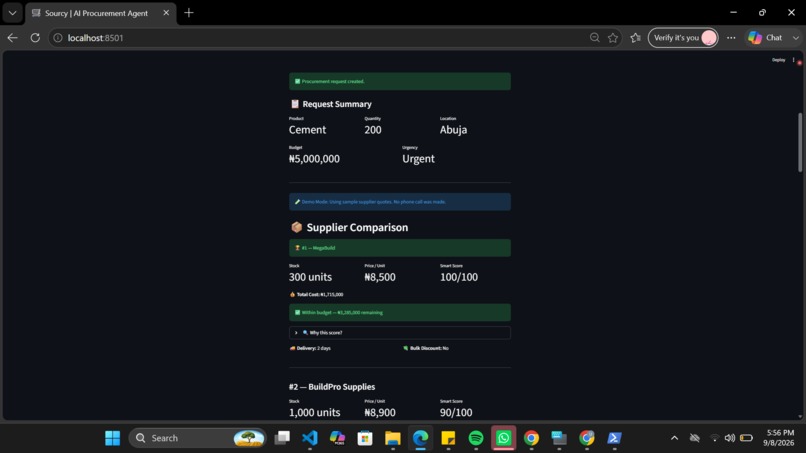Screen dimensions: 806x453
Task: Click the #2 BuildPro Supplies heading
Action: coord(332,387)
